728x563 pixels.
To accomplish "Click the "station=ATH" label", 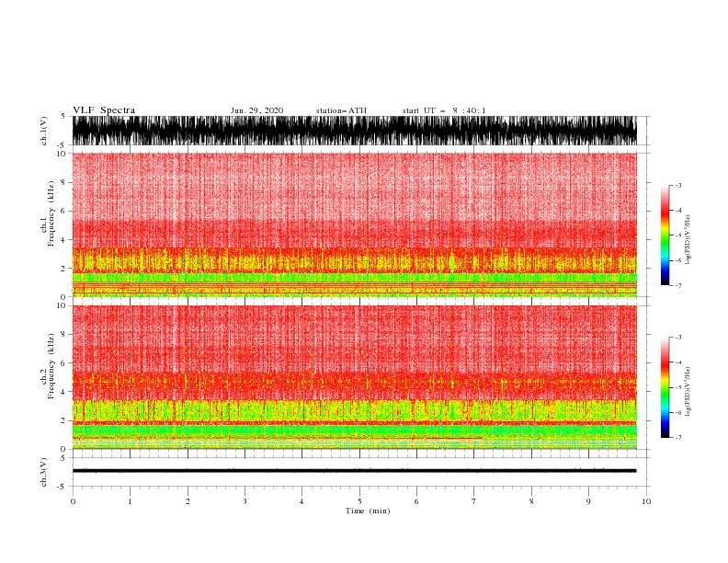I will coord(341,110).
